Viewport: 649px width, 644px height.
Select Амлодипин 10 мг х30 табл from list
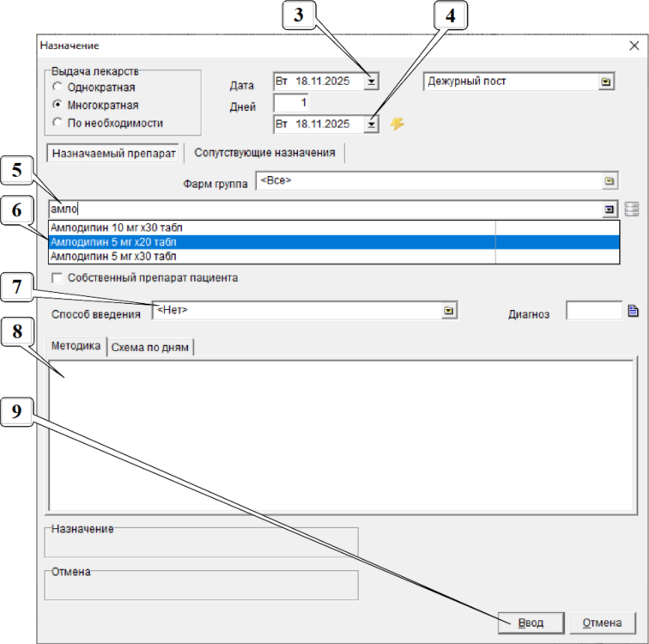click(117, 228)
